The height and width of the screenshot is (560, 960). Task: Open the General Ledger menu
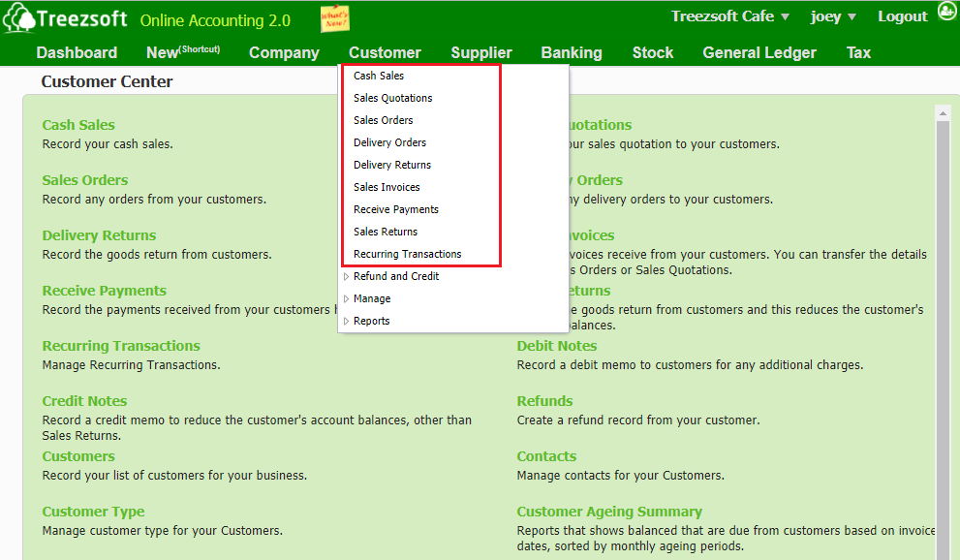tap(759, 53)
